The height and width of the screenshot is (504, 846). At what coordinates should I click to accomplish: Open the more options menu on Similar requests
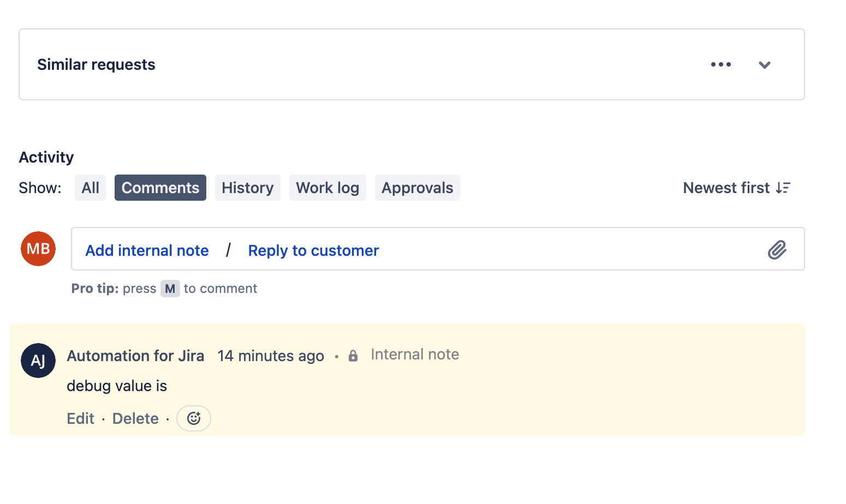[720, 64]
